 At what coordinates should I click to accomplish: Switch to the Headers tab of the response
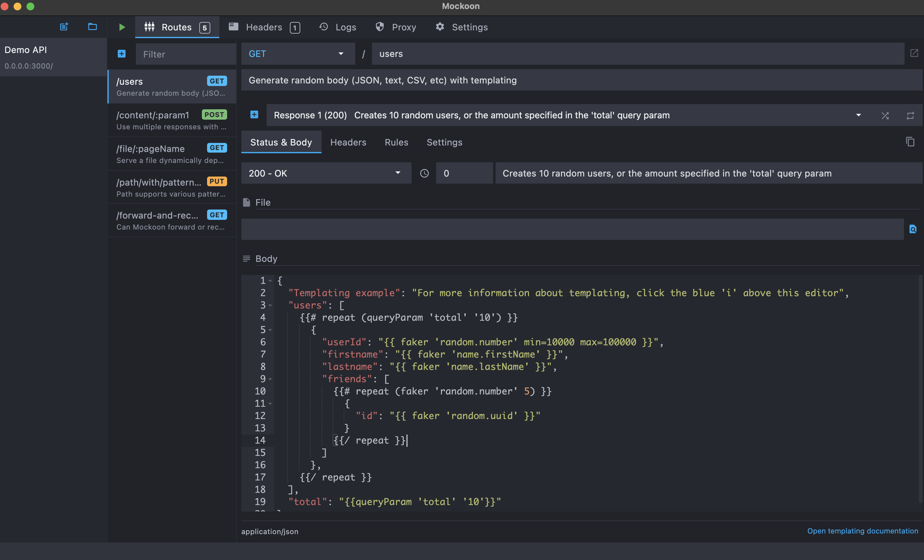click(348, 142)
